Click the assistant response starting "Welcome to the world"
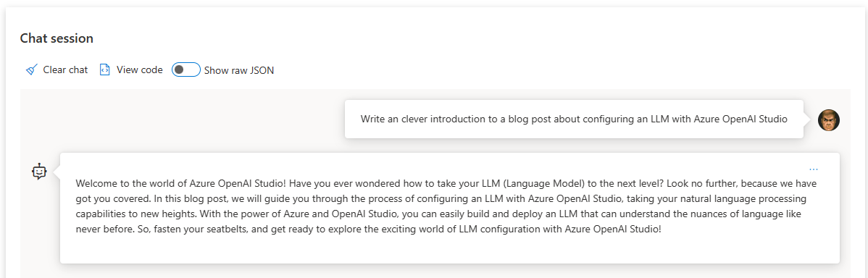The image size is (868, 278). (449, 208)
